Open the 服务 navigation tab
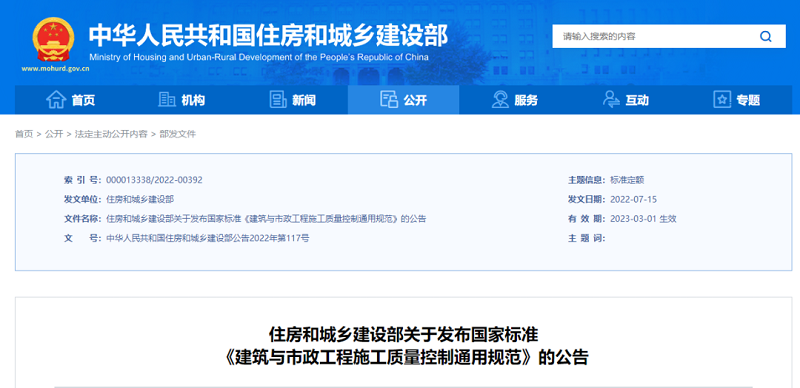Viewport: 800px width, 388px height. coord(514,100)
